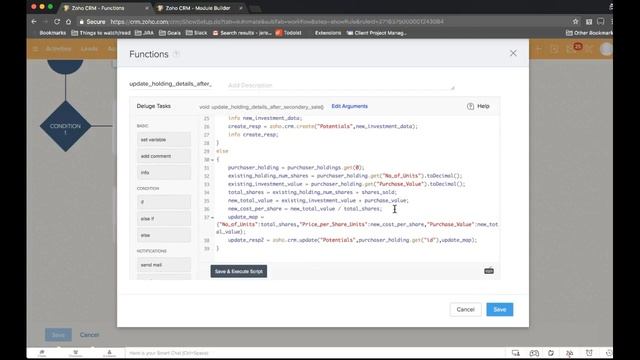
Task: Open Channels in the bottom bar
Action: click(x=76, y=353)
